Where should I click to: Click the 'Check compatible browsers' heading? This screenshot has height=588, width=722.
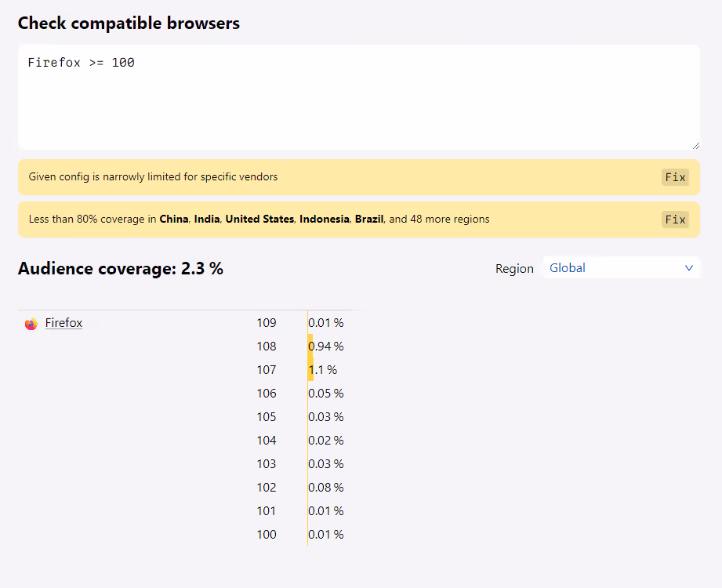pyautogui.click(x=129, y=23)
